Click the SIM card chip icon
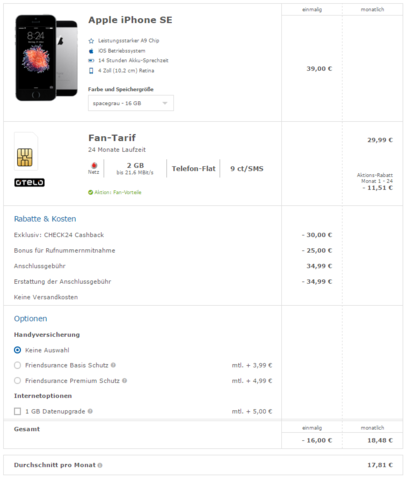The image size is (415, 480). pyautogui.click(x=25, y=157)
